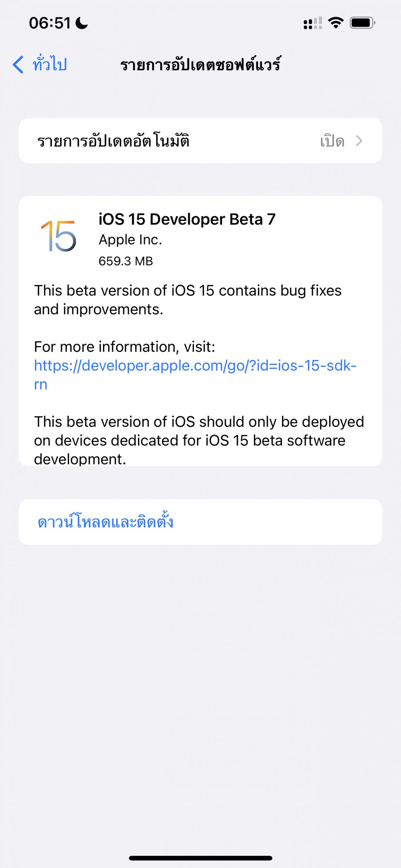Tap the รายการอัปเดตซอฟต์แวร์ page title
The width and height of the screenshot is (401, 868).
[200, 64]
